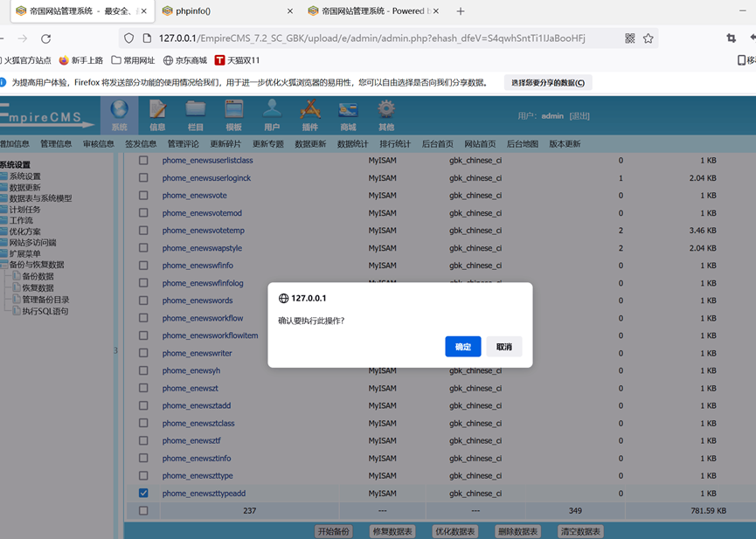Image resolution: width=756 pixels, height=539 pixels.
Task: Check the phome_enewsuserloginck checkbox
Action: pos(143,178)
